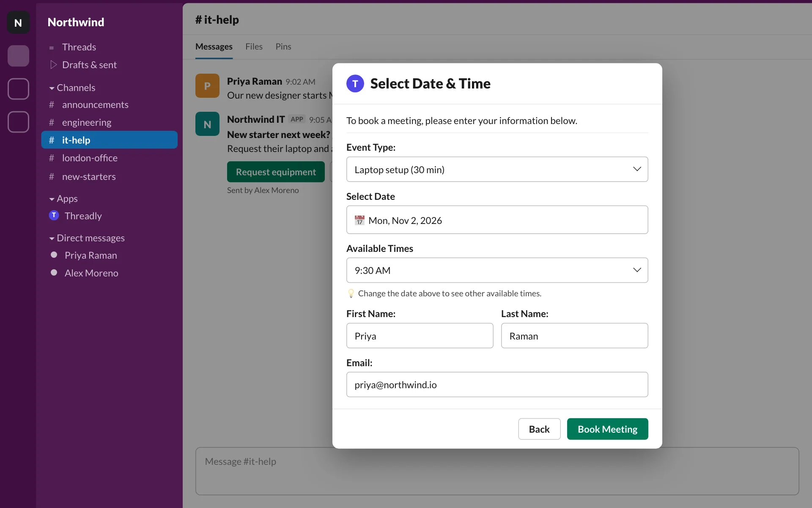Image resolution: width=812 pixels, height=508 pixels.
Task: Click the 'Sent by Alex Moreno' text
Action: pos(263,190)
